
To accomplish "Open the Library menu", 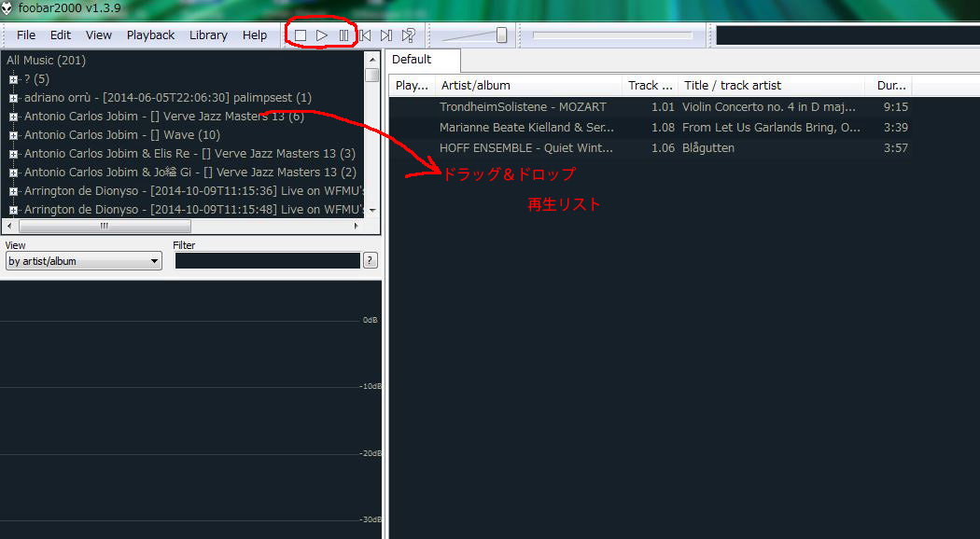I will tap(208, 35).
